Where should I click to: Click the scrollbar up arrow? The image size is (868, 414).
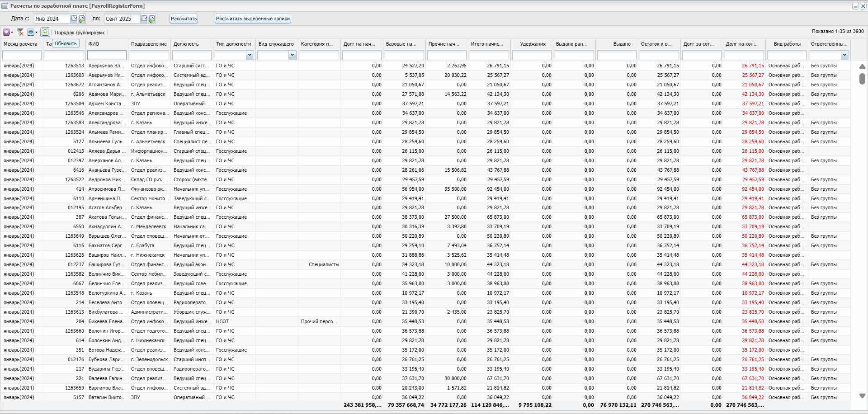pos(862,66)
